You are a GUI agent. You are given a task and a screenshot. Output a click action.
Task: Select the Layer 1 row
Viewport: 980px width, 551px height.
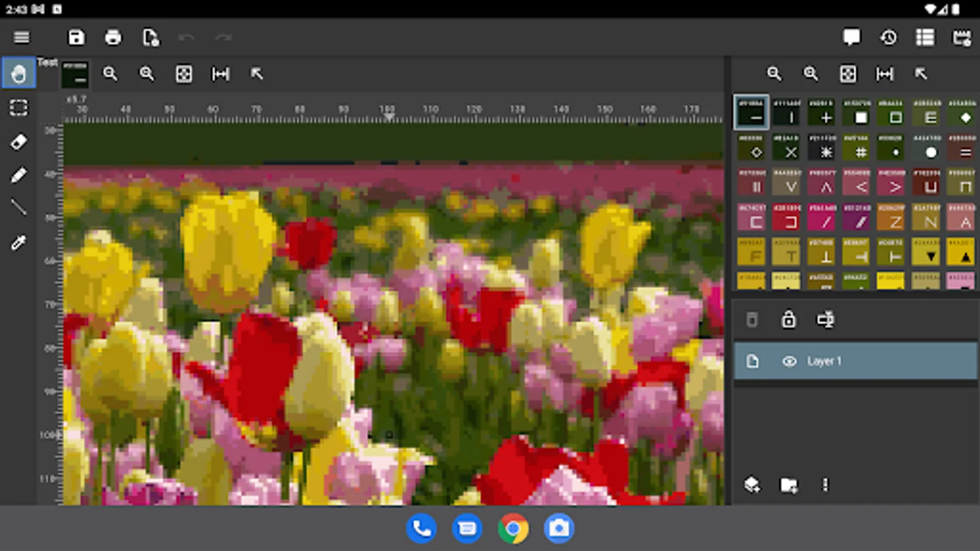point(888,361)
